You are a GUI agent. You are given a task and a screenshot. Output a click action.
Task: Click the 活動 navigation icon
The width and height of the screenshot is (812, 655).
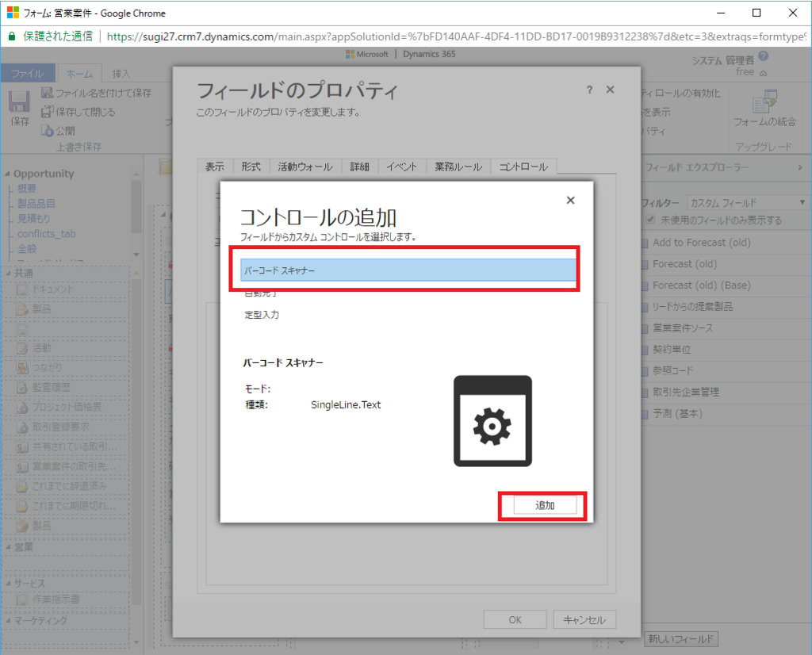pos(21,348)
